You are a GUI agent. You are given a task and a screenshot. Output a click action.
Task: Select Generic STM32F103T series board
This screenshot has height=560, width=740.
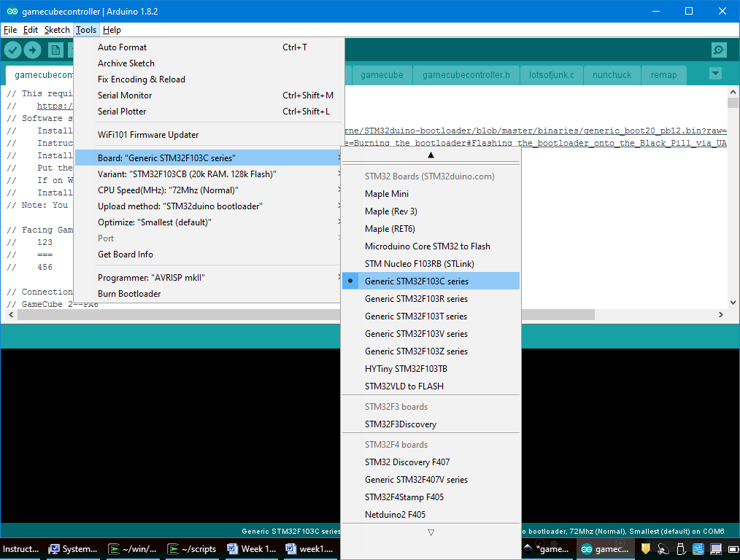431,316
